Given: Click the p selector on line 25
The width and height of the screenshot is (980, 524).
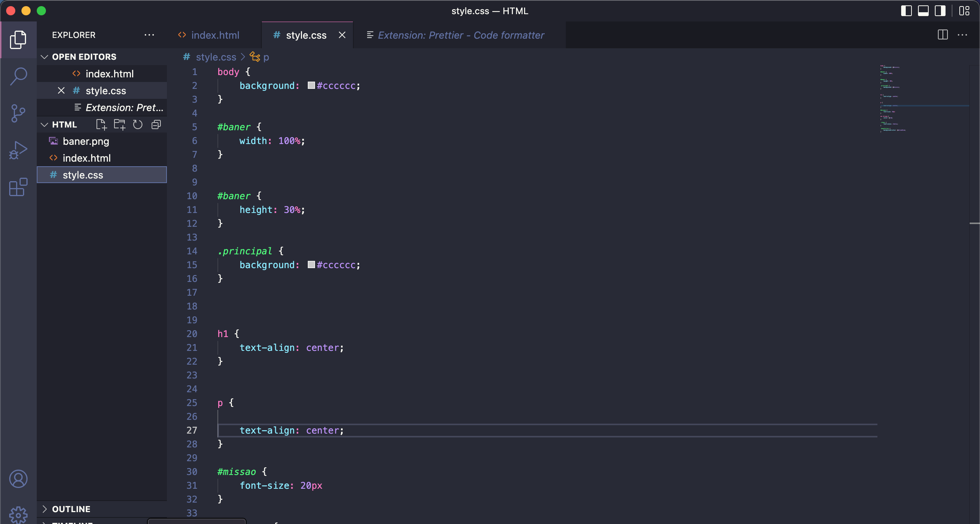Looking at the screenshot, I should [x=220, y=403].
